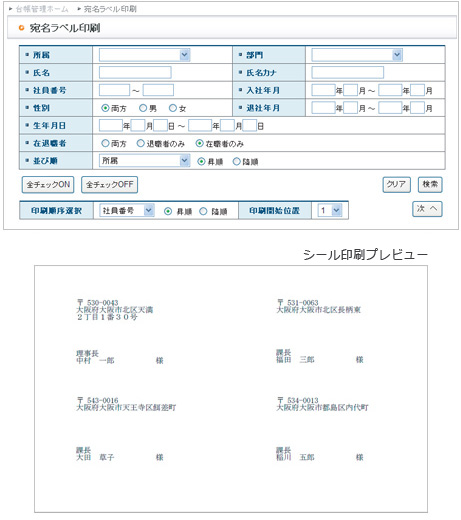Click the 退社年月 end month field
This screenshot has height=520, width=461.
[x=417, y=108]
